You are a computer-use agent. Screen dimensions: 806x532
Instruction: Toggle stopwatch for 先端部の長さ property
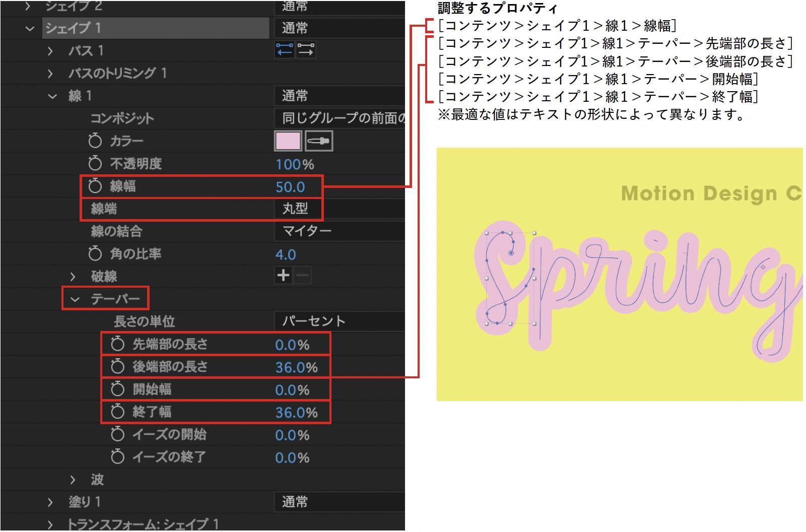117,344
